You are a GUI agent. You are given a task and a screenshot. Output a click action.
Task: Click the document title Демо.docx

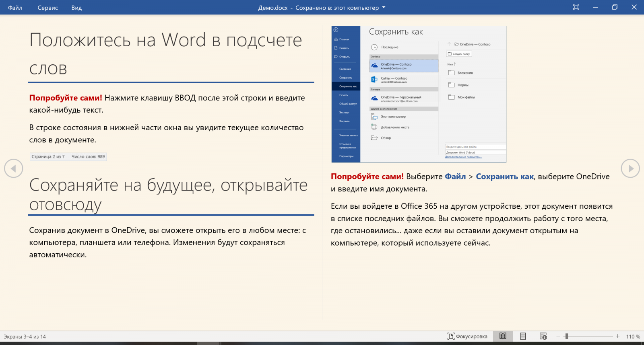point(273,8)
